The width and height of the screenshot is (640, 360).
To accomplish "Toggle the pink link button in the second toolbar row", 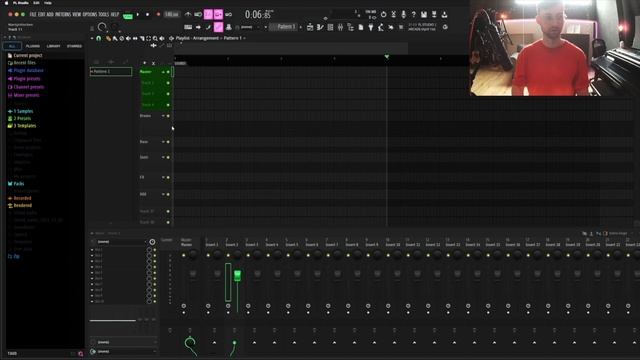I will click(x=218, y=27).
